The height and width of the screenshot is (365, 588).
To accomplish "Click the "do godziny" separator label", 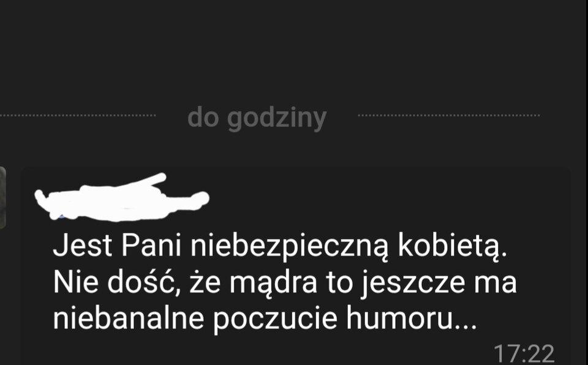I will pyautogui.click(x=257, y=119).
